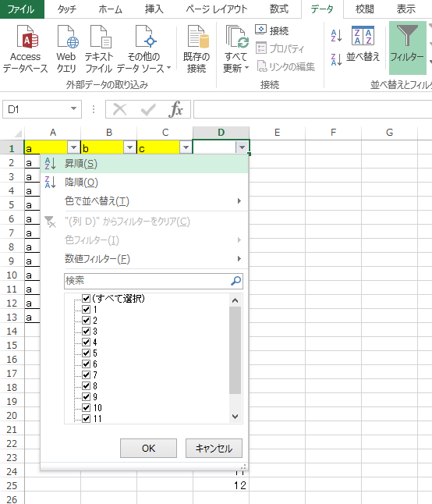
Task: Switch to the 数式 tab
Action: coord(278,9)
